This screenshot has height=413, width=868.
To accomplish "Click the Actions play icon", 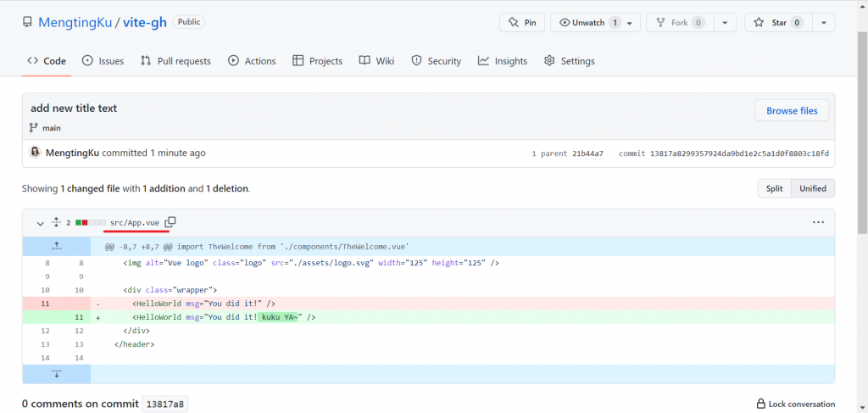I will (233, 61).
